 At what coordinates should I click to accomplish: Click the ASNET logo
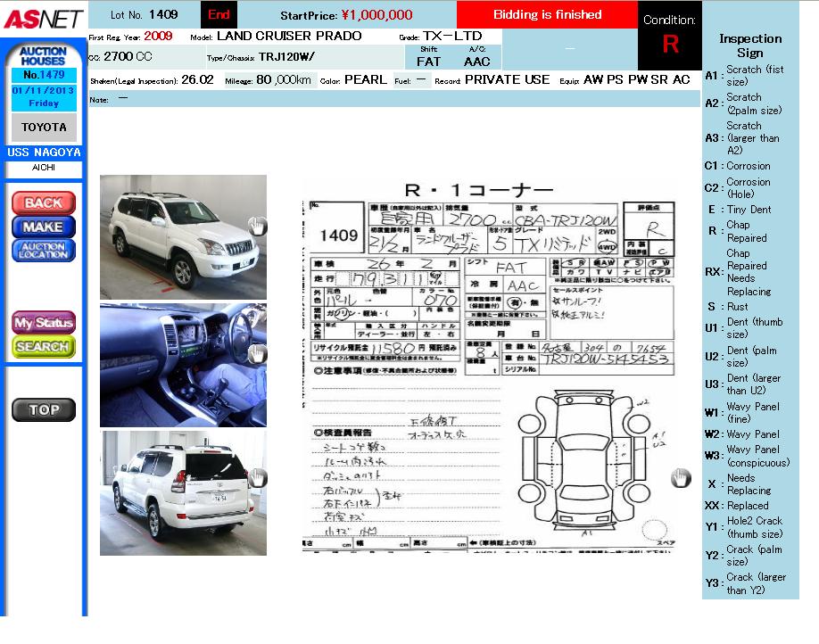click(43, 18)
